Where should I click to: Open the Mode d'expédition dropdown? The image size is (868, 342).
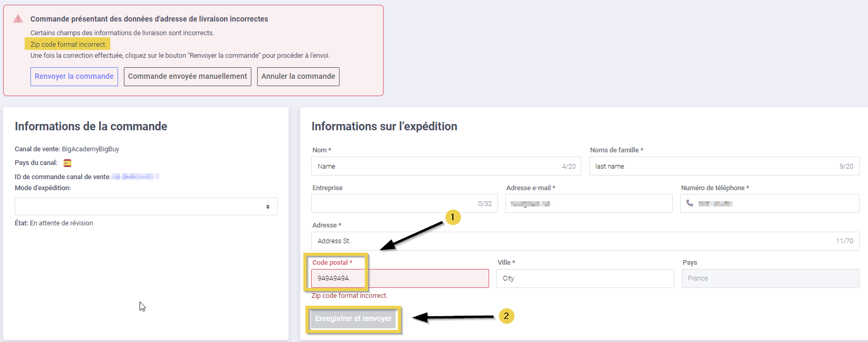pos(146,206)
